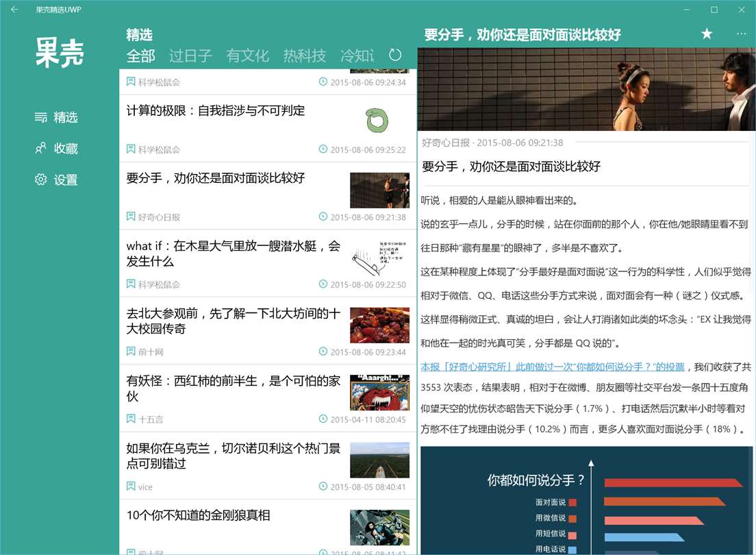Viewport: 756px width, 555px height.
Task: Click the 果壳 logo in sidebar
Action: [60, 52]
